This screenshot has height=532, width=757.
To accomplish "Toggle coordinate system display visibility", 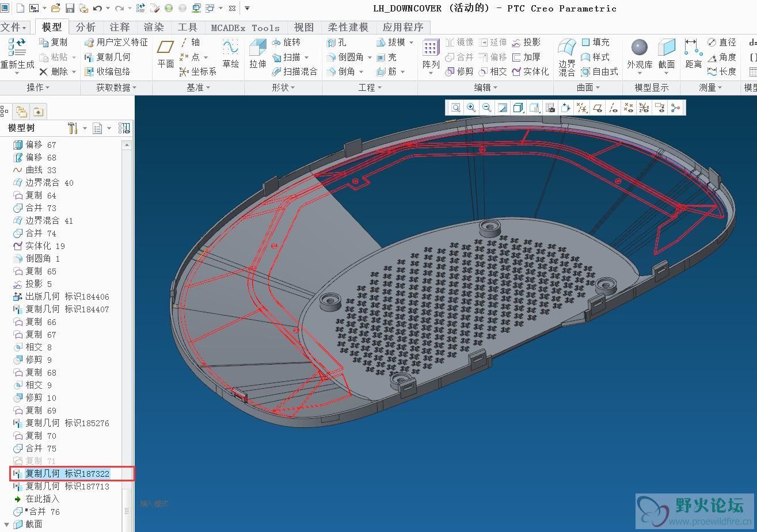I will [644, 108].
